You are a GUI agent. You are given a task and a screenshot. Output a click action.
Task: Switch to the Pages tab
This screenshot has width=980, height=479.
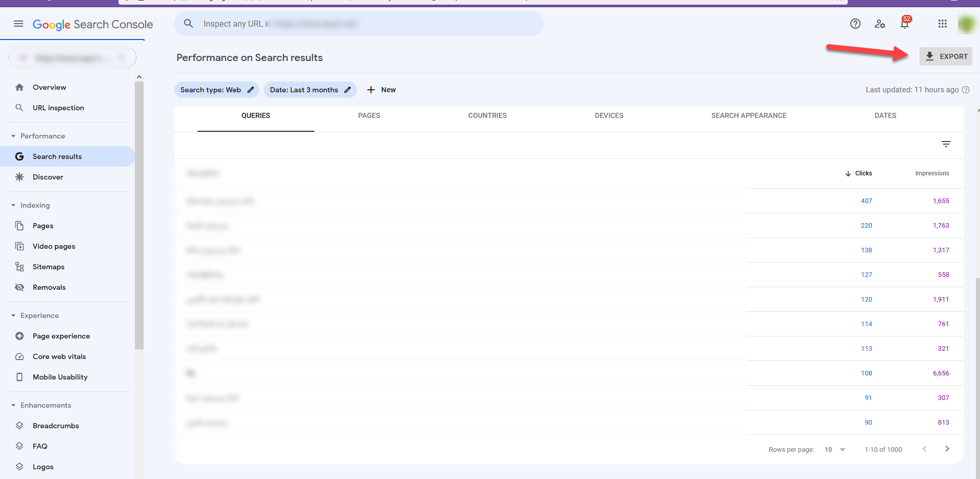(x=369, y=116)
